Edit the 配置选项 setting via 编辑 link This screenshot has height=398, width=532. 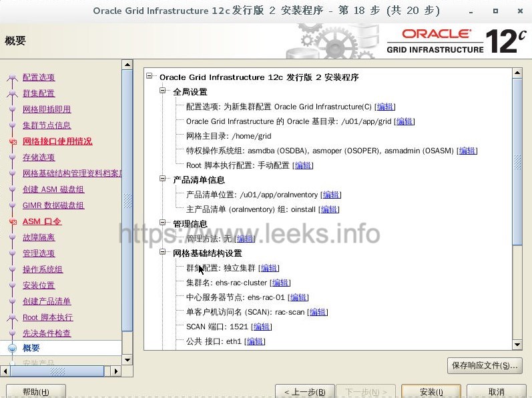point(384,107)
